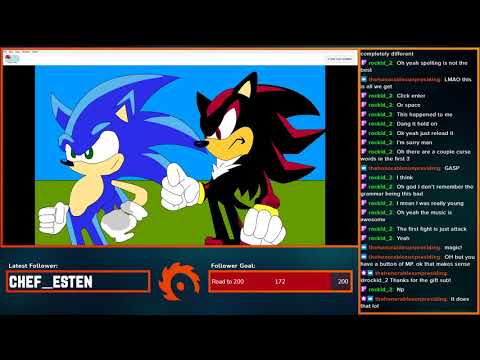The width and height of the screenshot is (480, 360).
Task: Click the blue badge beside the 'magic?' message
Action: [364, 247]
